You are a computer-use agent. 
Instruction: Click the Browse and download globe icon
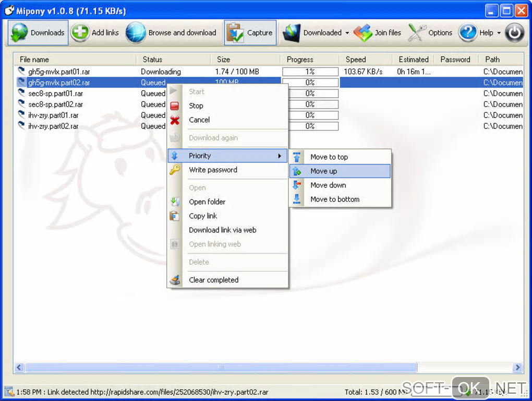[x=136, y=32]
